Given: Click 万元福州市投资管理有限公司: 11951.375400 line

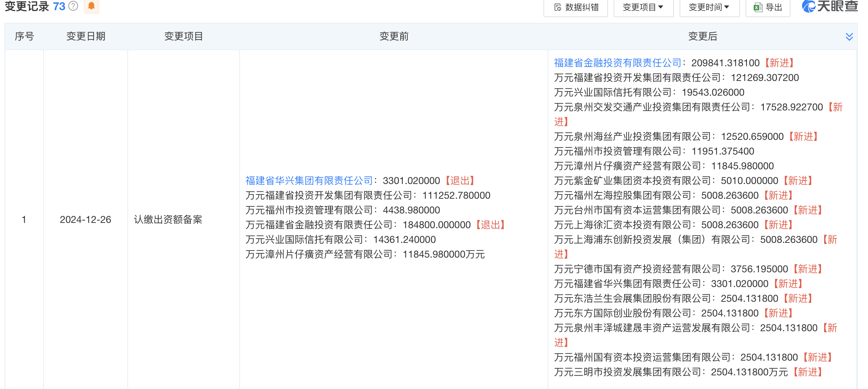Looking at the screenshot, I should [x=654, y=151].
